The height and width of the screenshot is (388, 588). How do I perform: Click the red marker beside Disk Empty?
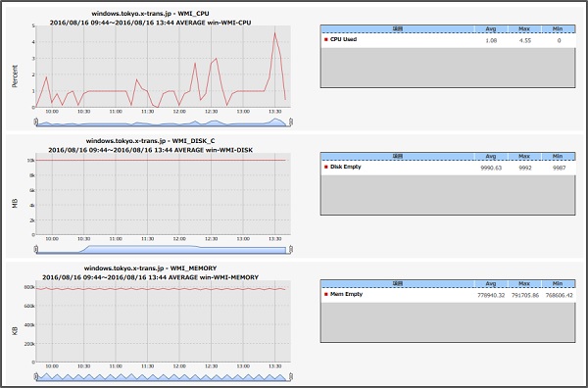326,167
